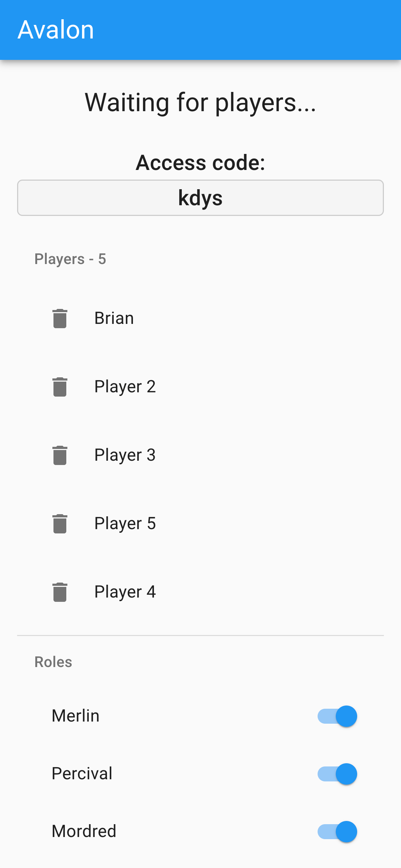Tap the Roles section header
401x868 pixels.
pyautogui.click(x=53, y=662)
